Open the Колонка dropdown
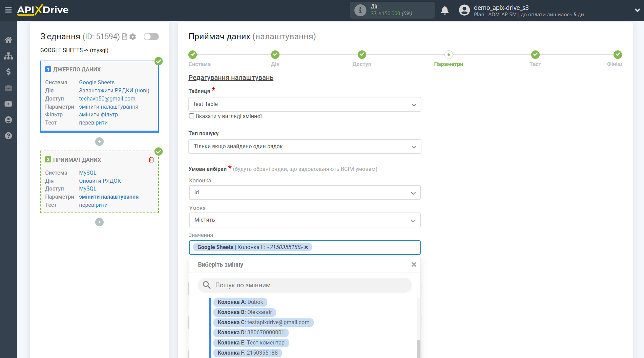Viewport: 644px width, 358px height. 305,193
